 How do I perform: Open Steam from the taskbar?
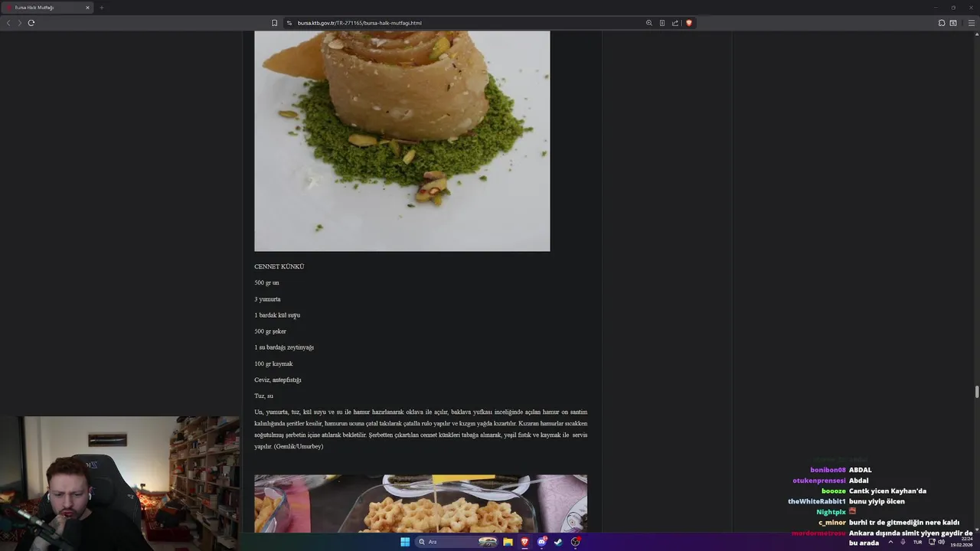pyautogui.click(x=558, y=542)
